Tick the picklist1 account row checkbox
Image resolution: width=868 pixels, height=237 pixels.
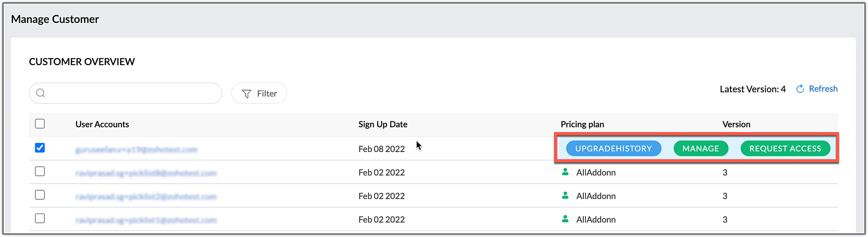point(40,218)
